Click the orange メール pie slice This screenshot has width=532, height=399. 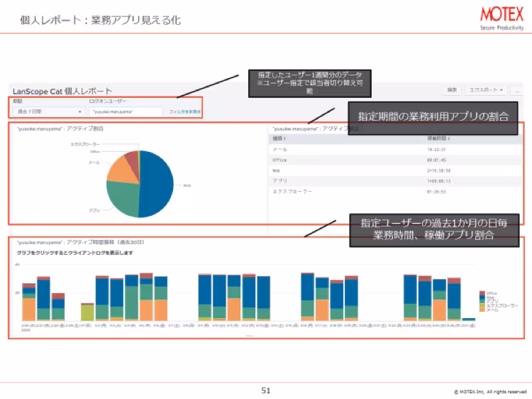click(122, 170)
